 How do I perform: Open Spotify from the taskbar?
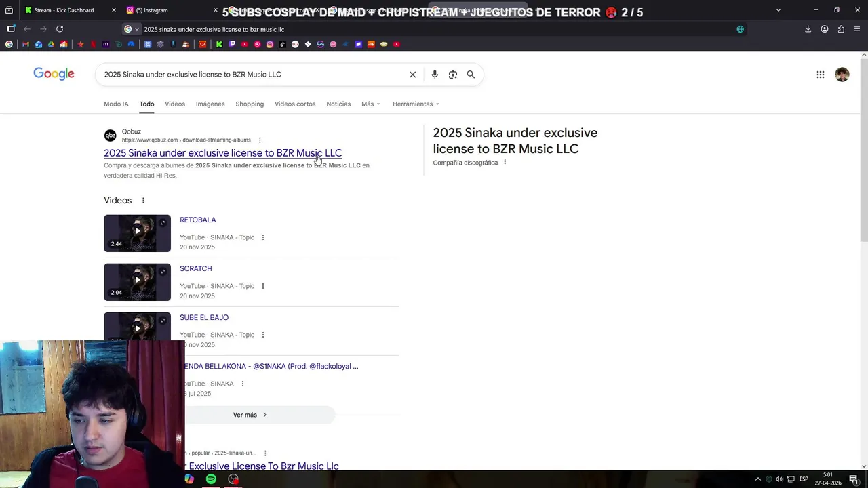coord(211,479)
